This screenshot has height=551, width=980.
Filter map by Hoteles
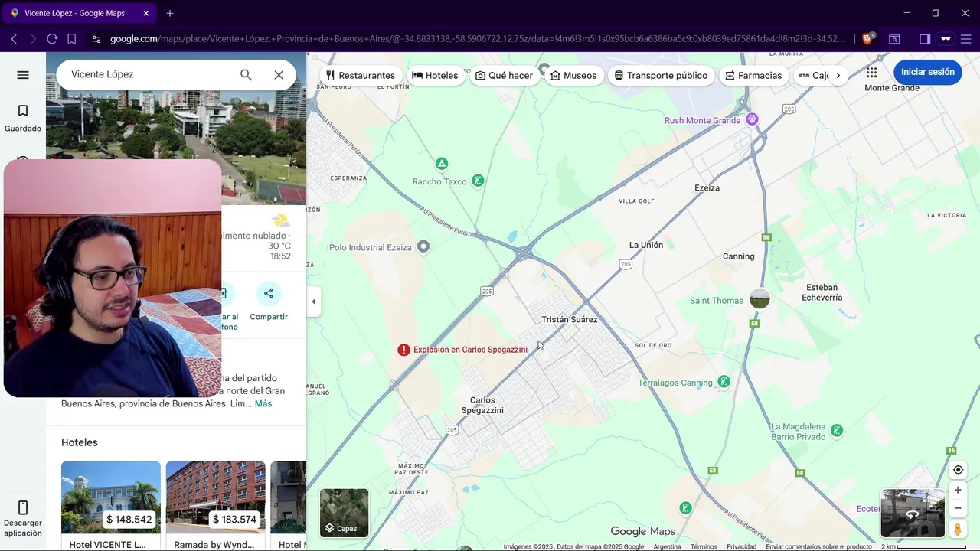tap(435, 76)
